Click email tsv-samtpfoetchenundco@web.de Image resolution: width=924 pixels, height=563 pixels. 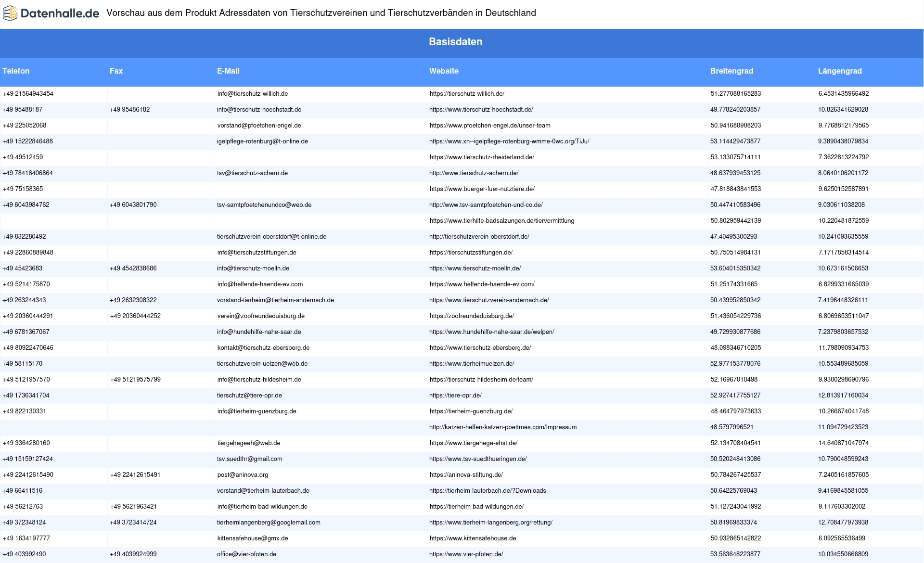click(264, 205)
